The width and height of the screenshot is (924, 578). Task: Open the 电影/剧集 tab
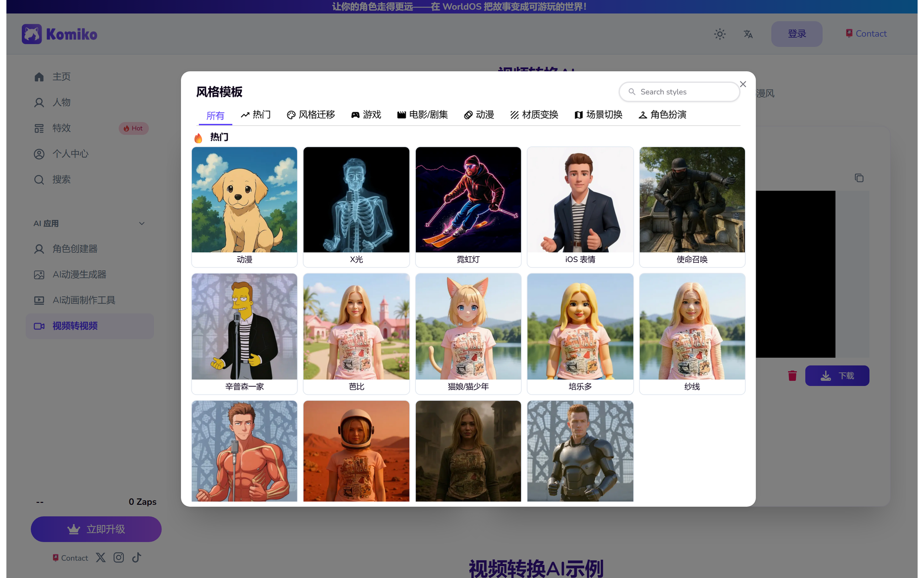point(422,115)
